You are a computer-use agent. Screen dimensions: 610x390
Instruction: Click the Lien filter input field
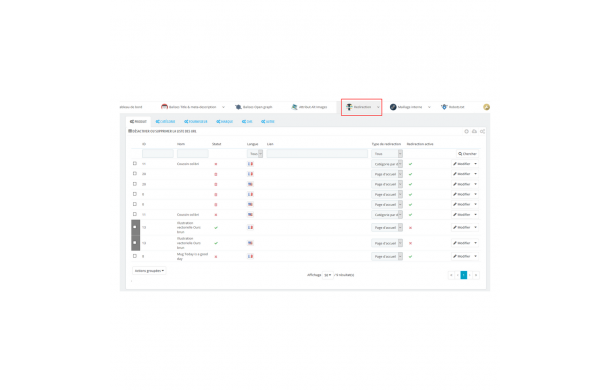pos(317,154)
